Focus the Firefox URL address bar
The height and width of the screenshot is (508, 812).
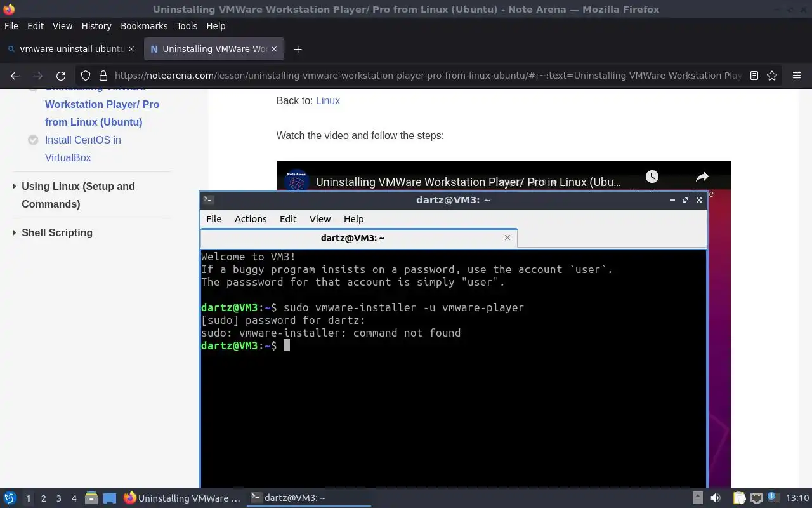click(428, 76)
